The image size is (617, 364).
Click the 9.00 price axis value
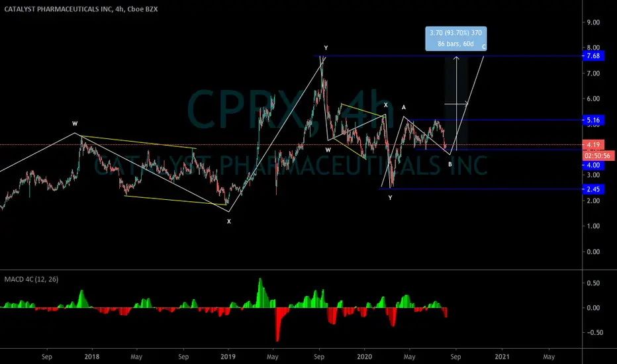tap(593, 23)
